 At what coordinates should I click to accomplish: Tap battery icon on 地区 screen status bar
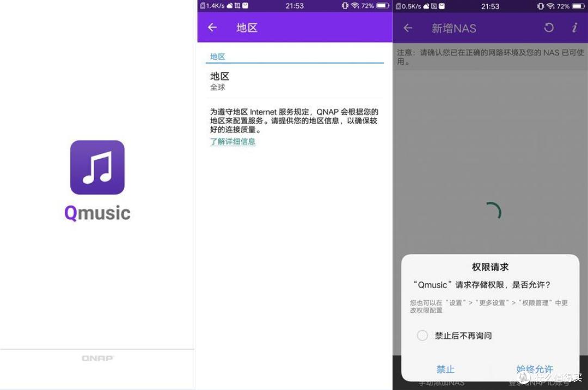[x=383, y=5]
